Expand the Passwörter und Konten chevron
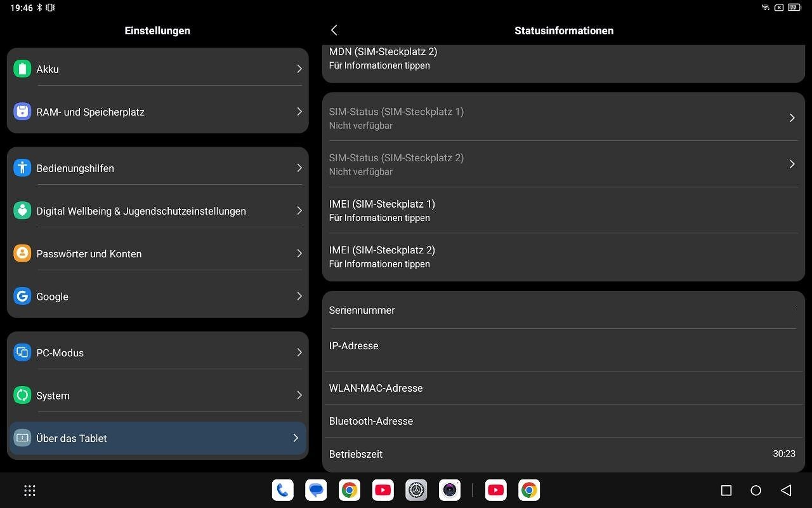The image size is (812, 508). (299, 253)
